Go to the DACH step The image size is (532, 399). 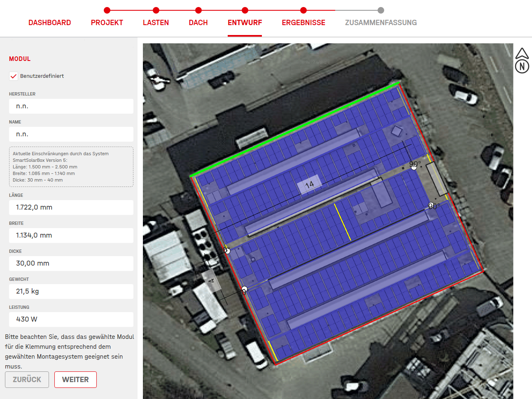pos(198,23)
